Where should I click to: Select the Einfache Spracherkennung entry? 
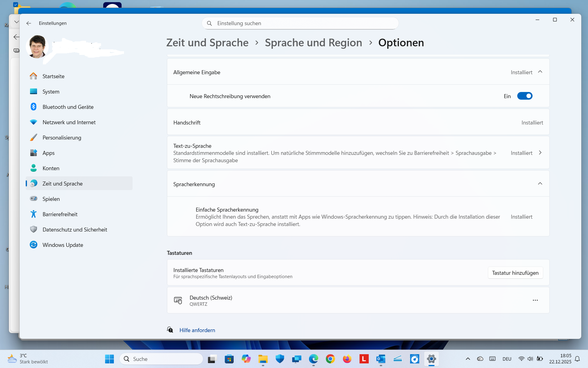(358, 217)
